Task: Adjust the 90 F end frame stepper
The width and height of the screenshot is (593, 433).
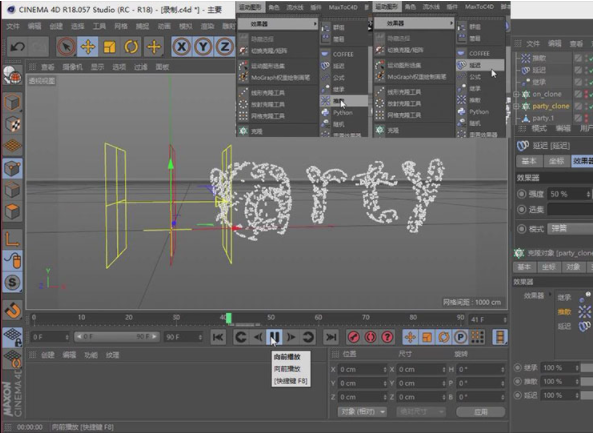Action: [x=200, y=337]
